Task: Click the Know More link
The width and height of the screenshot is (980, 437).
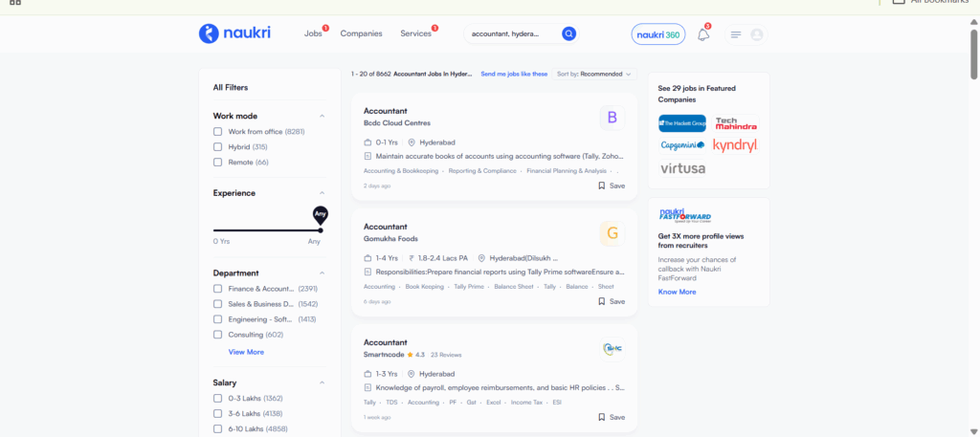Action: coord(677,292)
